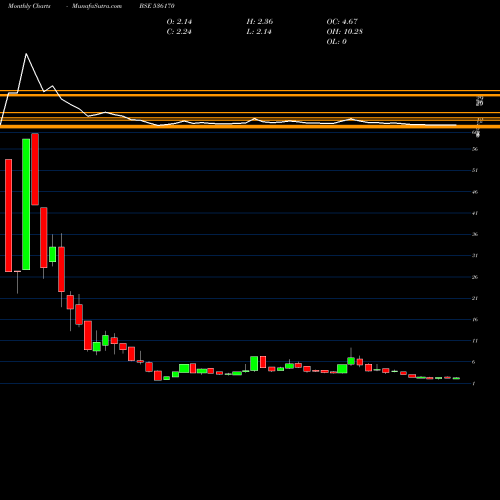500x500 pixels.
Task: Click the 'MunafaSutra.com' label
Action: point(97,6)
